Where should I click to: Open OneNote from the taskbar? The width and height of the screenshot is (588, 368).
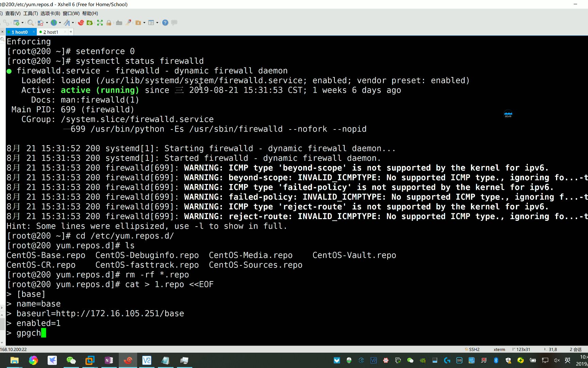click(109, 361)
